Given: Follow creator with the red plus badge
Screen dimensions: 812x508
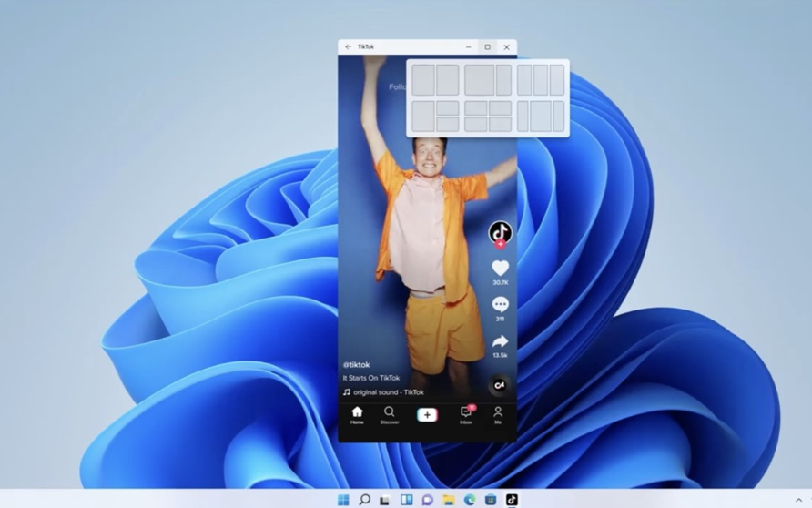Looking at the screenshot, I should pyautogui.click(x=501, y=244).
